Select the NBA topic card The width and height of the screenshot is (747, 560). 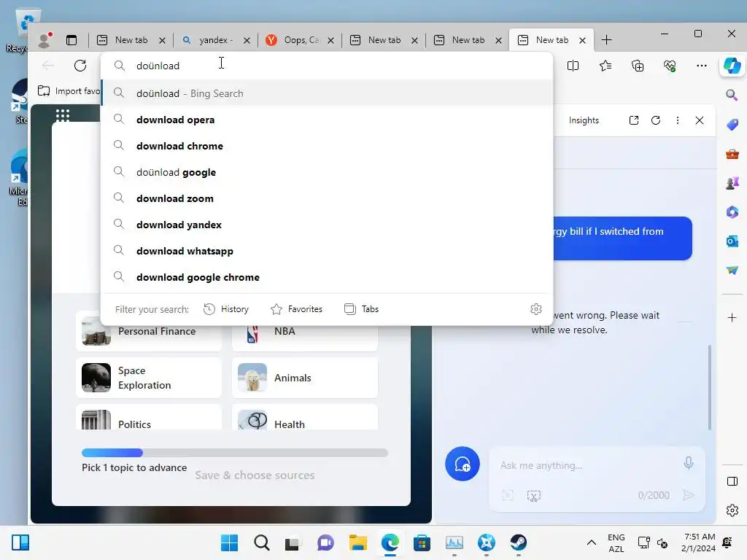(305, 331)
